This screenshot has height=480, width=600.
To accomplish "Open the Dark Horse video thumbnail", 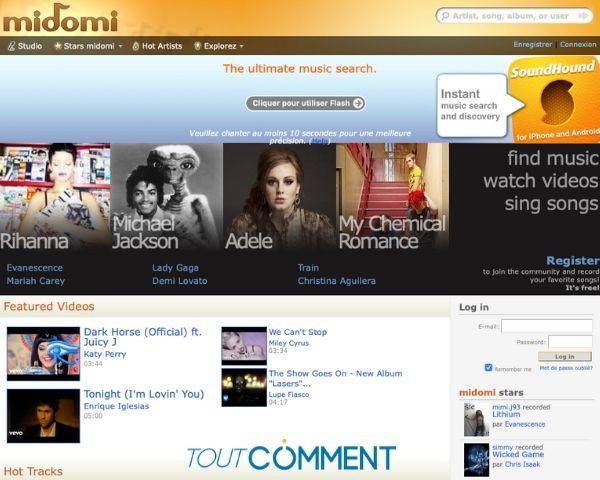I will click(x=43, y=354).
